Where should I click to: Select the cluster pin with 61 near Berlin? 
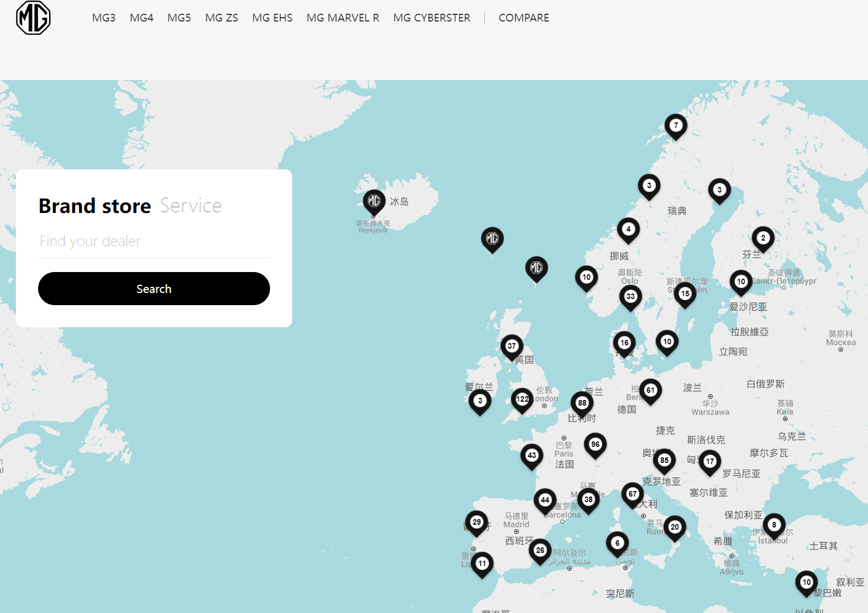coord(650,391)
